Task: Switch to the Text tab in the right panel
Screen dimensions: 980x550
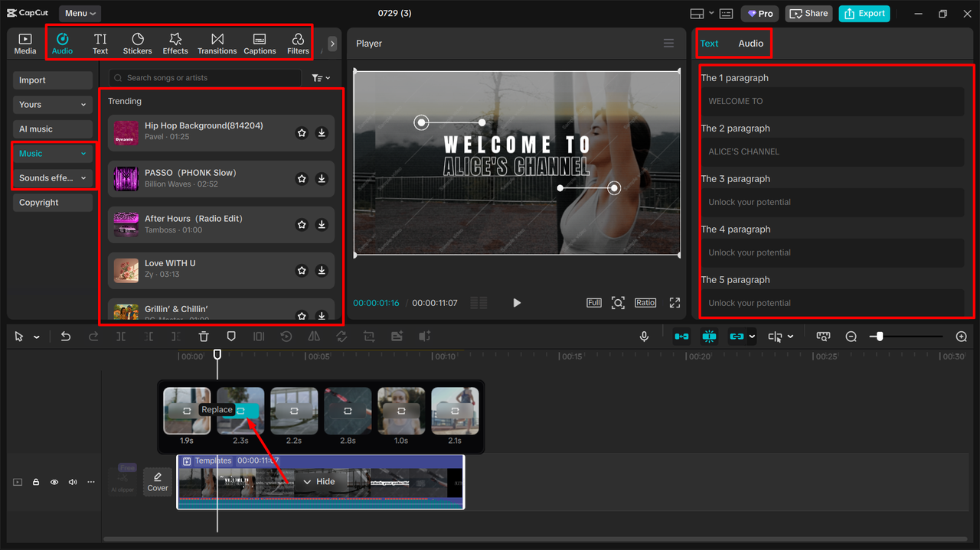Action: point(709,43)
